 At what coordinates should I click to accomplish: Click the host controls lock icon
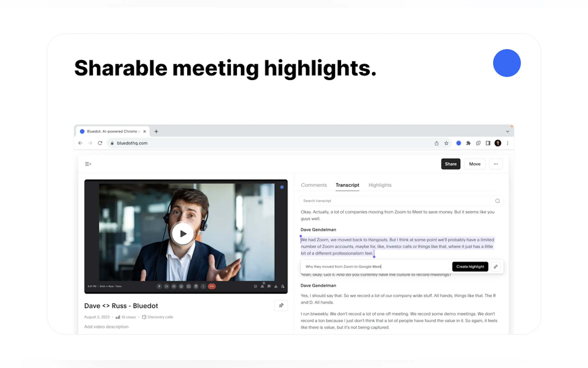point(282,286)
